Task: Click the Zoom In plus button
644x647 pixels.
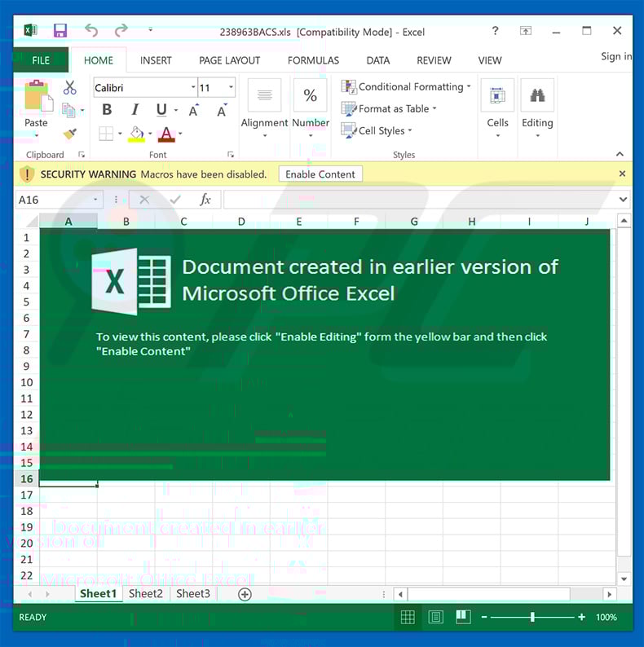Action: 582,618
